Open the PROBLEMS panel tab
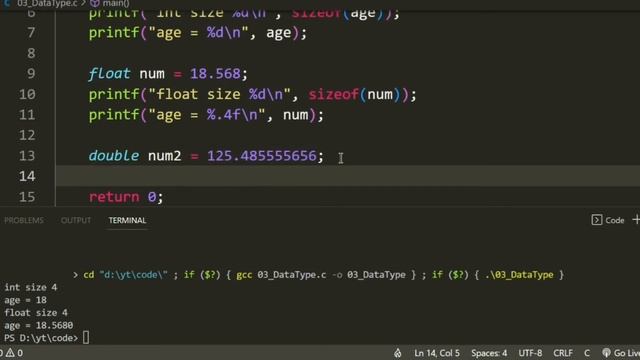 24,220
